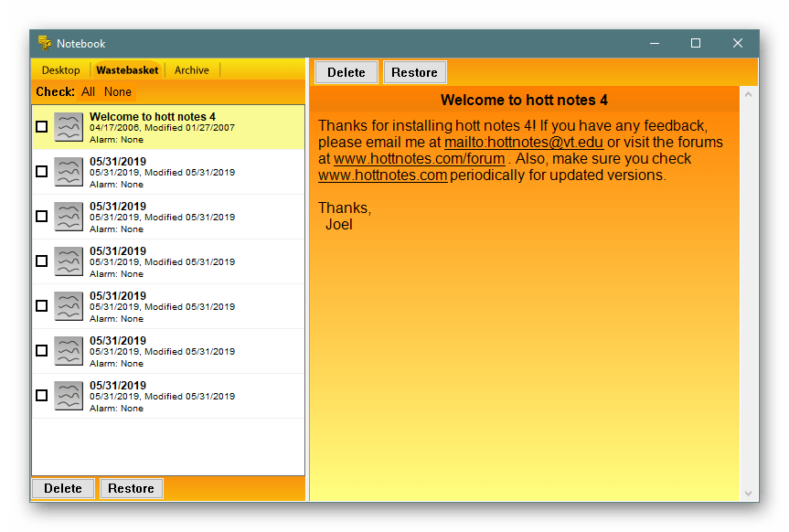Click the second note's icon in list
The image size is (789, 532).
coord(69,172)
